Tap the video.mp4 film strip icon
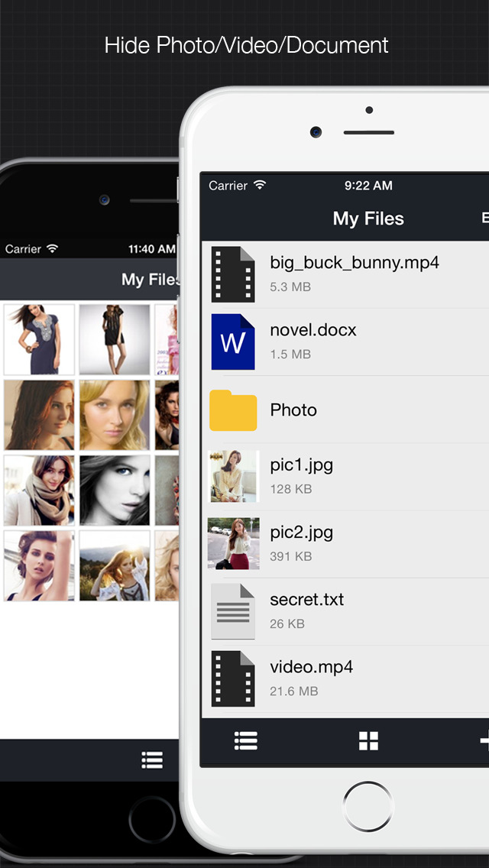489x868 pixels. pyautogui.click(x=233, y=679)
